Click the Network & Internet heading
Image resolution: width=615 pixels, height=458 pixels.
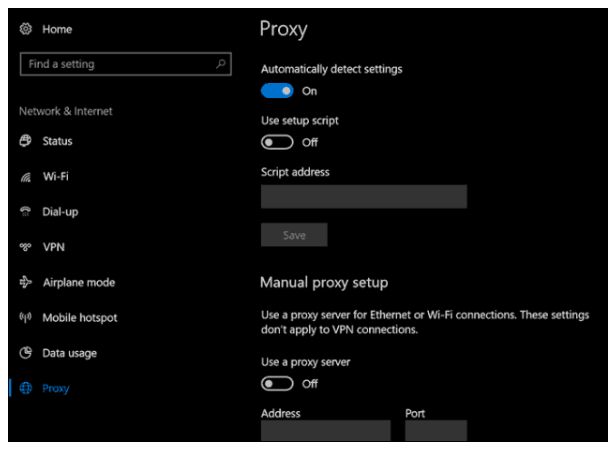66,111
